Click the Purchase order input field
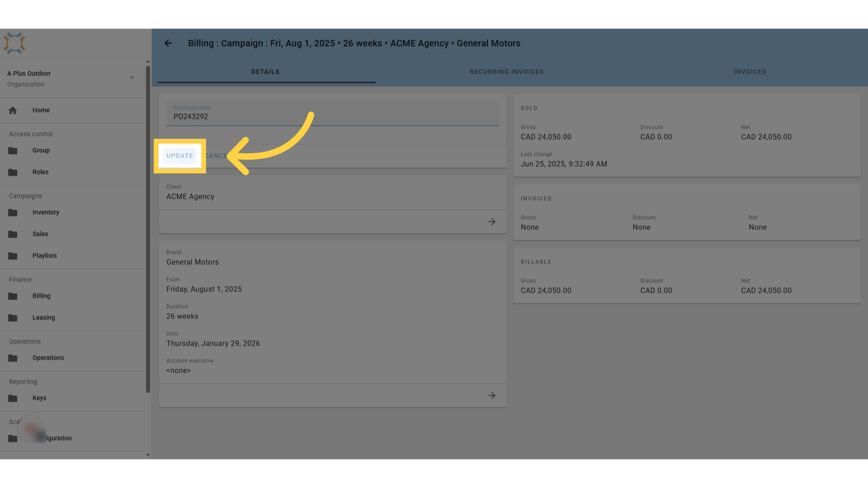Viewport: 868px width, 488px height. click(x=333, y=113)
